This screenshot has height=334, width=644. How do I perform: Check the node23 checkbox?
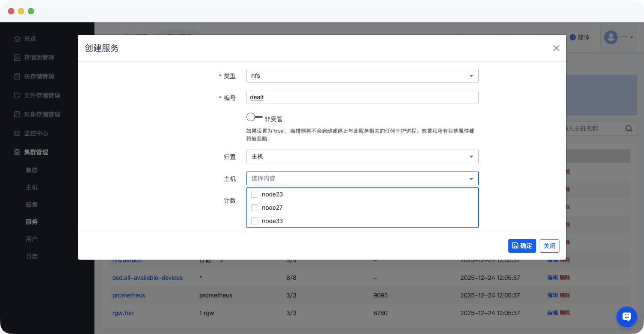click(255, 194)
